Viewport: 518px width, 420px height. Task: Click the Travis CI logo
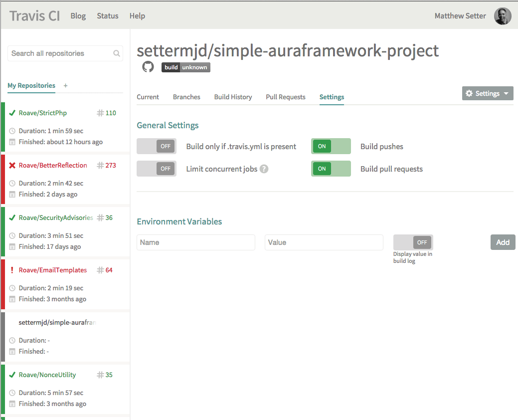pos(35,16)
